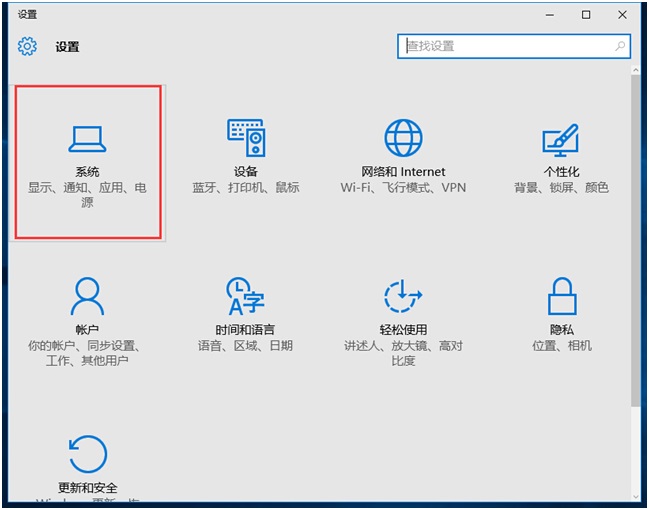Select the 帐户 (Accounts) person icon
Image resolution: width=649 pixels, height=510 pixels.
87,296
